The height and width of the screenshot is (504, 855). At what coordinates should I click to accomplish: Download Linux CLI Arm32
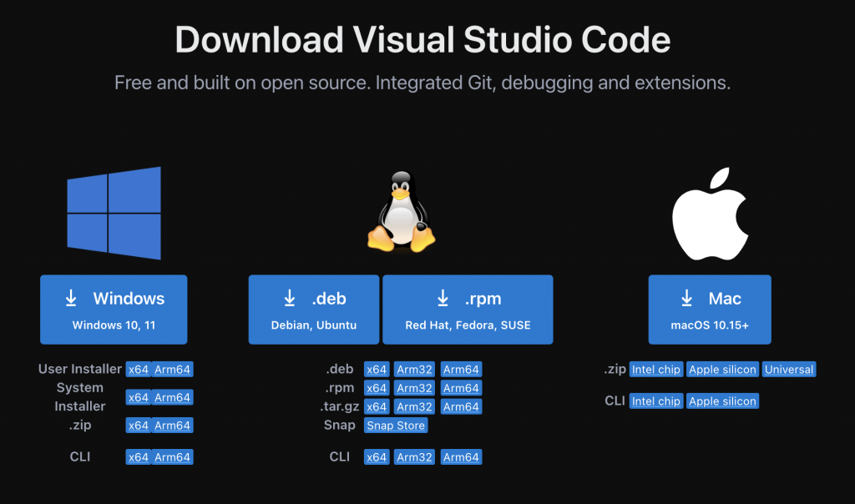coord(414,457)
